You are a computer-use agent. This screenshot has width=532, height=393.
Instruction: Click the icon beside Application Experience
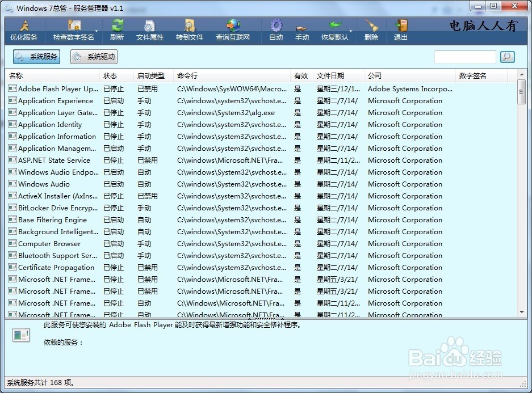12,100
